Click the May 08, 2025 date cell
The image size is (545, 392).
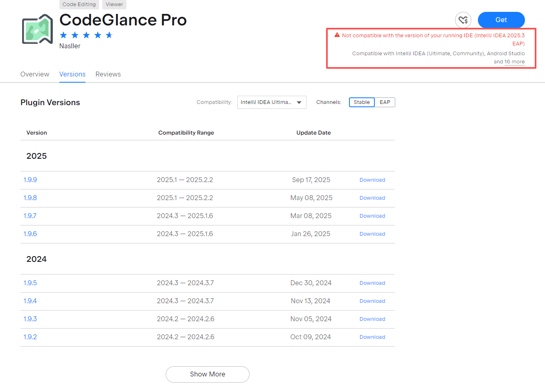coord(311,198)
